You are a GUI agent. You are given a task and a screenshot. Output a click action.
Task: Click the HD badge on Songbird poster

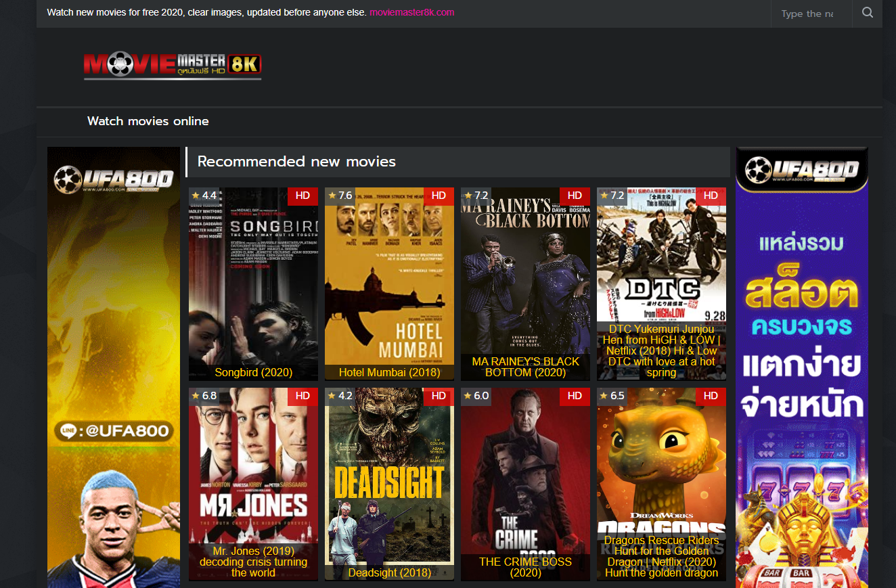coord(303,196)
